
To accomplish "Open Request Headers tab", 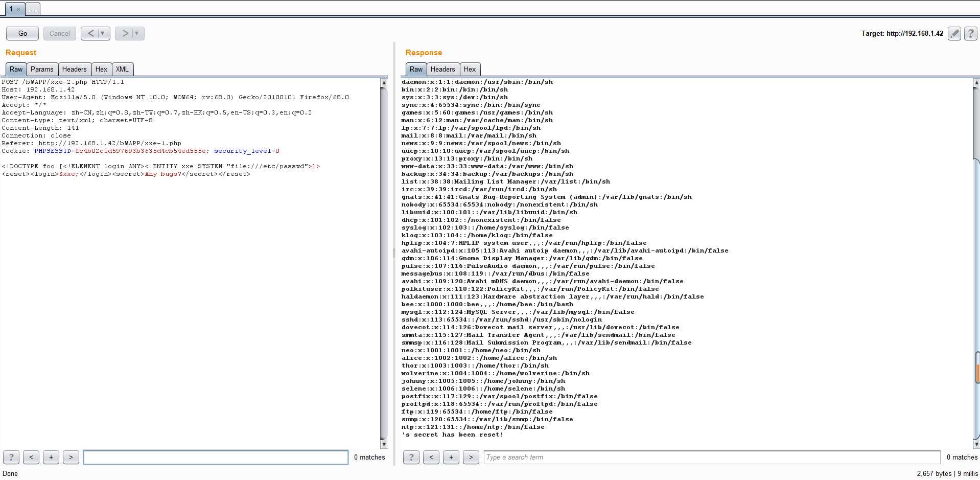I will (75, 69).
